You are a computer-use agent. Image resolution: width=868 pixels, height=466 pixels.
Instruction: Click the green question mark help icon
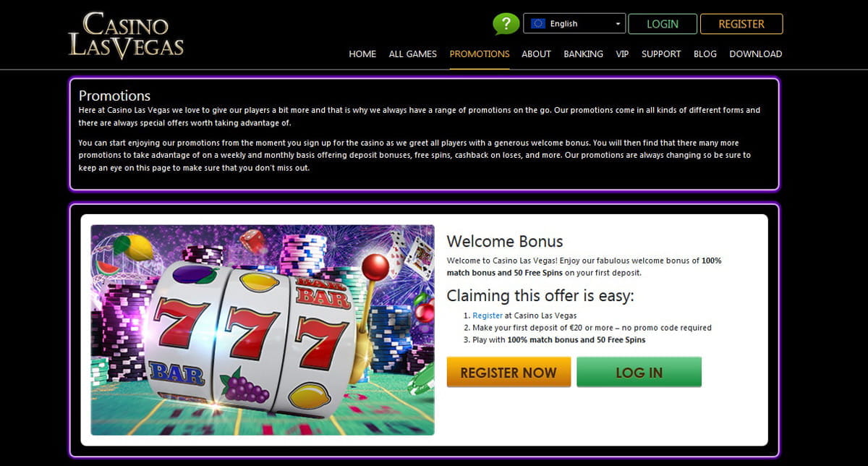[x=506, y=23]
